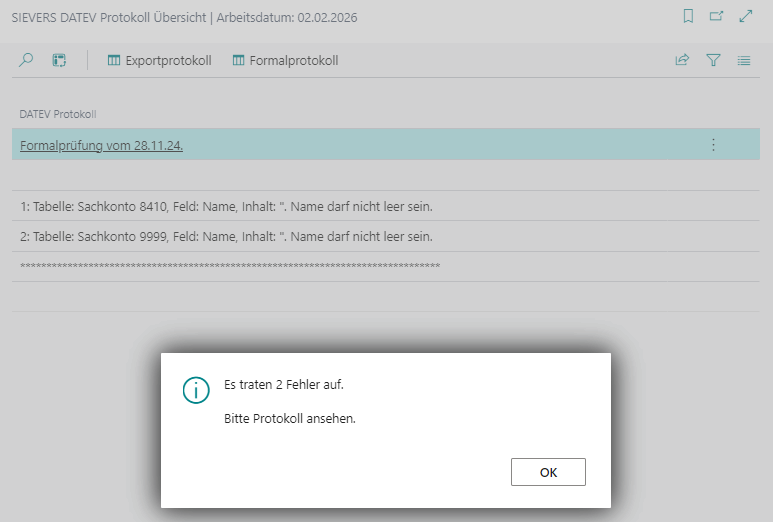Viewport: 773px width, 522px height.
Task: Click the info icon in the error dialog
Action: (196, 390)
